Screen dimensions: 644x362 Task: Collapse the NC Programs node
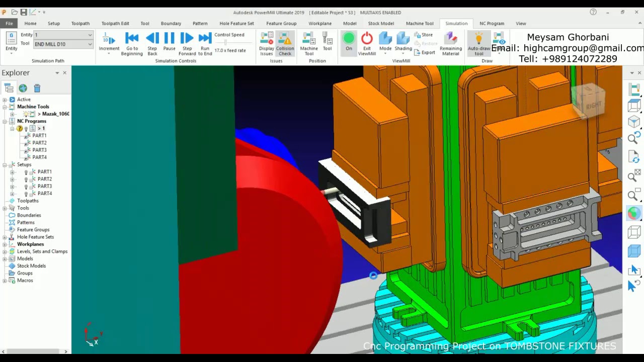click(5, 121)
